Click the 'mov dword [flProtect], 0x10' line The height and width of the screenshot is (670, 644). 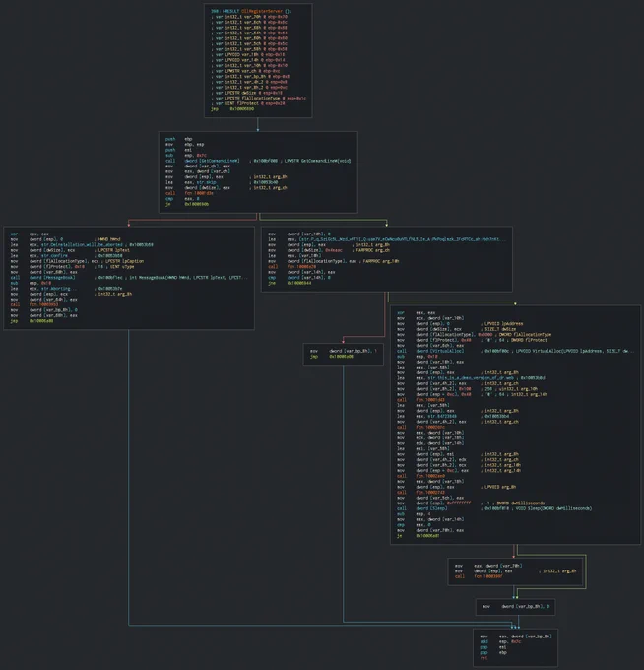pyautogui.click(x=72, y=267)
